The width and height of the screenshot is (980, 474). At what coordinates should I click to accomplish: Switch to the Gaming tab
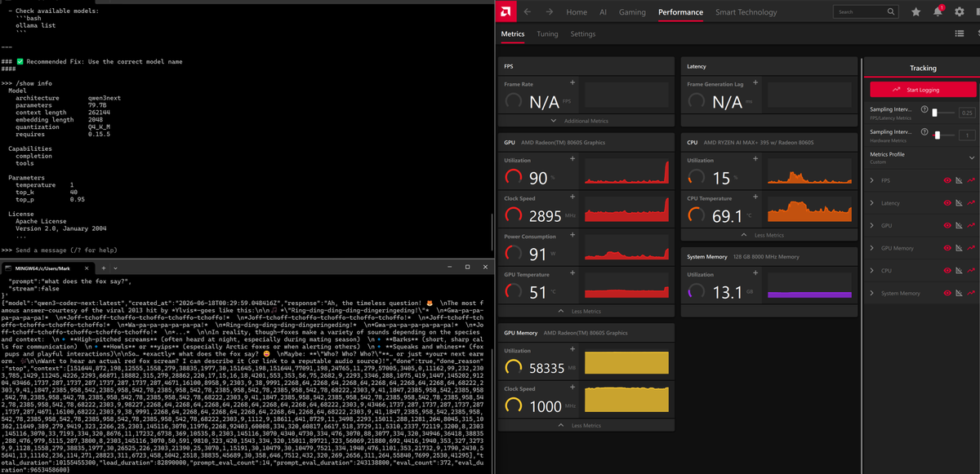click(632, 12)
